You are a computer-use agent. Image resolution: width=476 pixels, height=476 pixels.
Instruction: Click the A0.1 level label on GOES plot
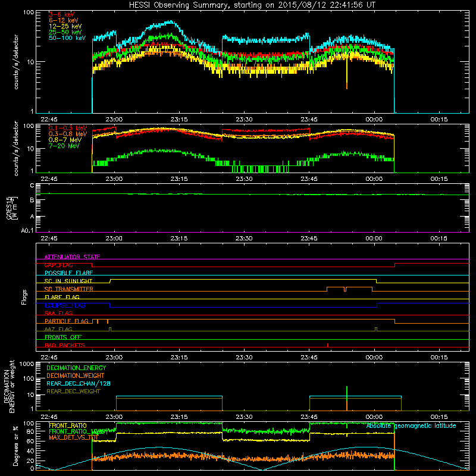[x=27, y=231]
